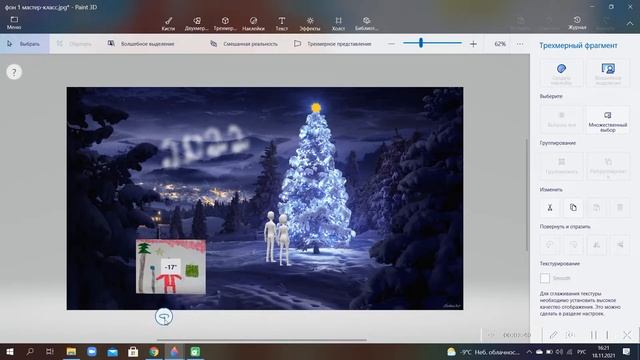Screen dimensions: 640x360
Task: Zoom in with the plus button
Action: (473, 44)
